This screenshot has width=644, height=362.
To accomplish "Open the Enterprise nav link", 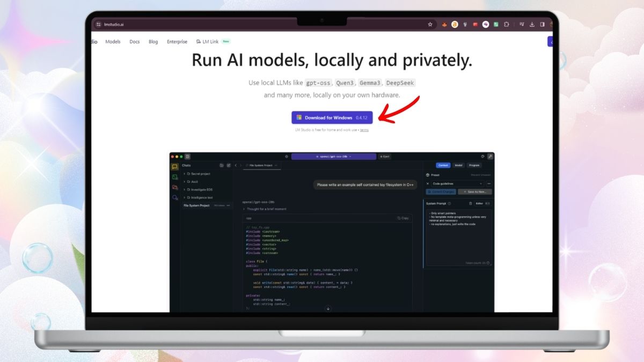I will click(x=177, y=42).
